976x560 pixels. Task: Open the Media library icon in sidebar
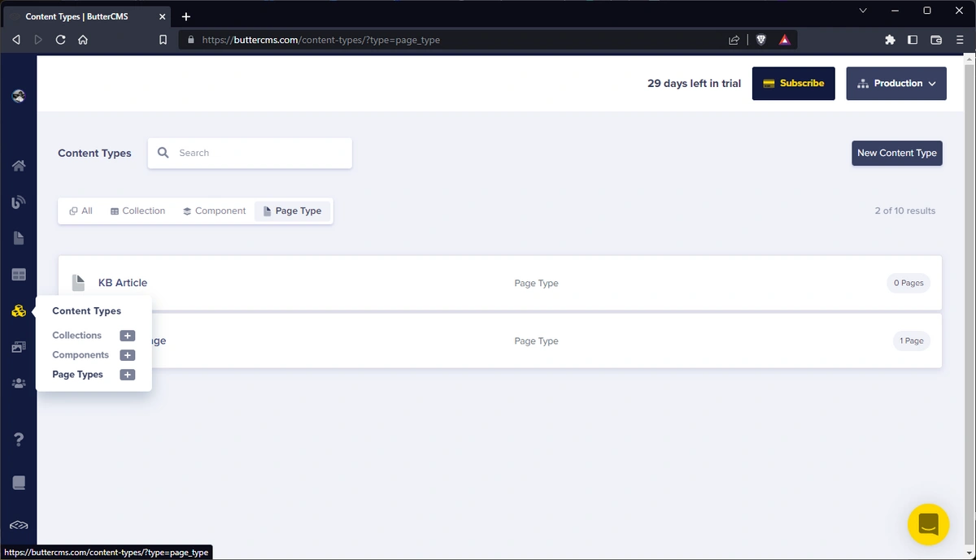click(x=19, y=347)
